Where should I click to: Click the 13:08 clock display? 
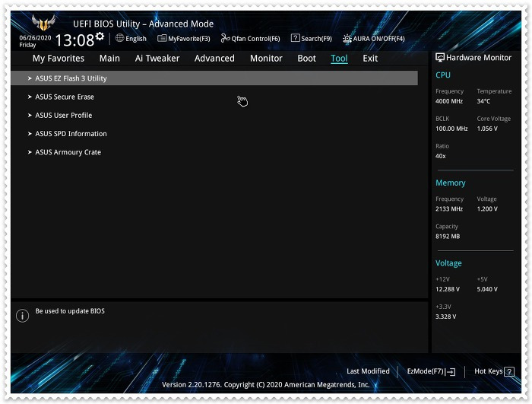coord(74,40)
